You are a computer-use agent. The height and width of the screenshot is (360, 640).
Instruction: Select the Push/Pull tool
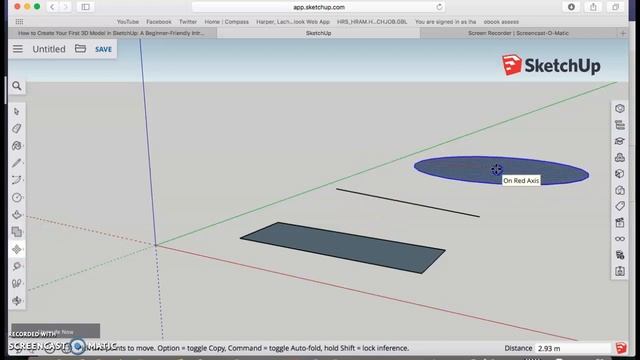[17, 215]
